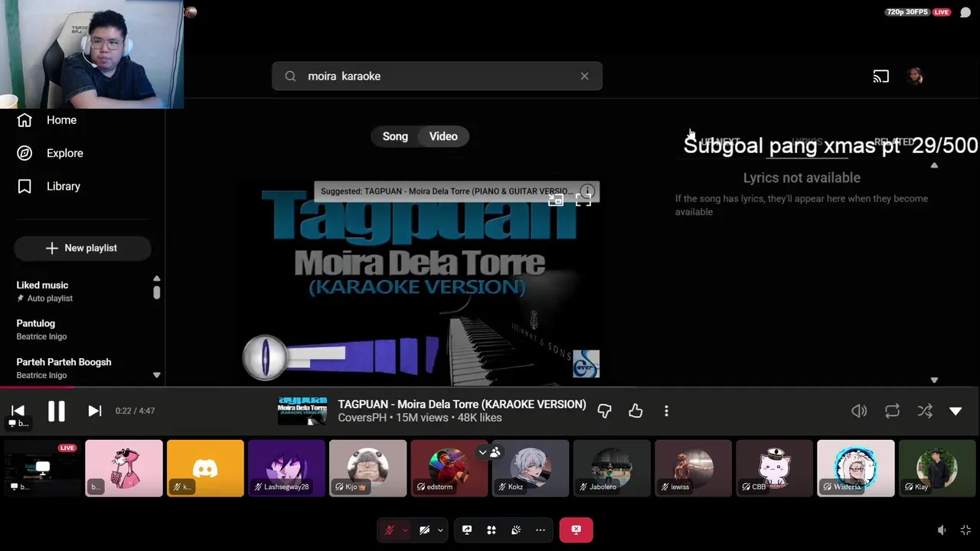Open the Pantulog playlist

tap(41, 329)
